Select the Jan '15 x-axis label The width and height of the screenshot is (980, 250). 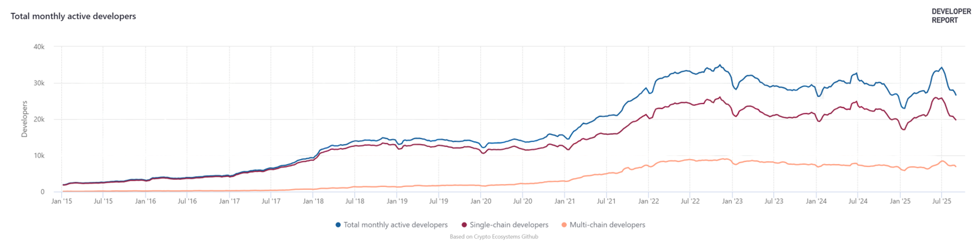point(62,201)
